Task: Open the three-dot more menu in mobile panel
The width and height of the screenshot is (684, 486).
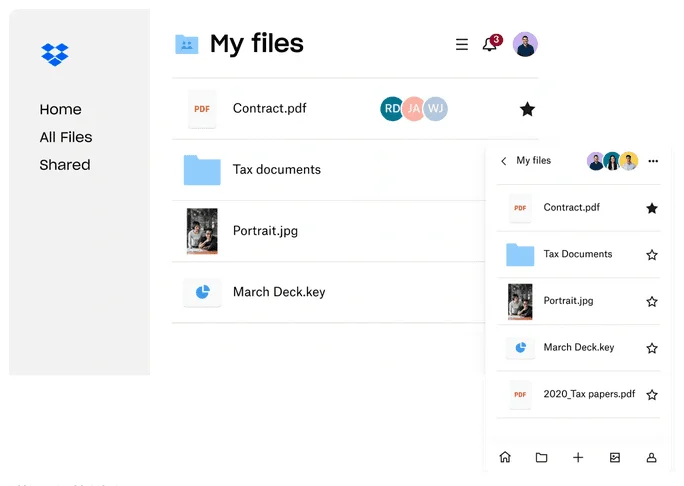Action: 653,161
